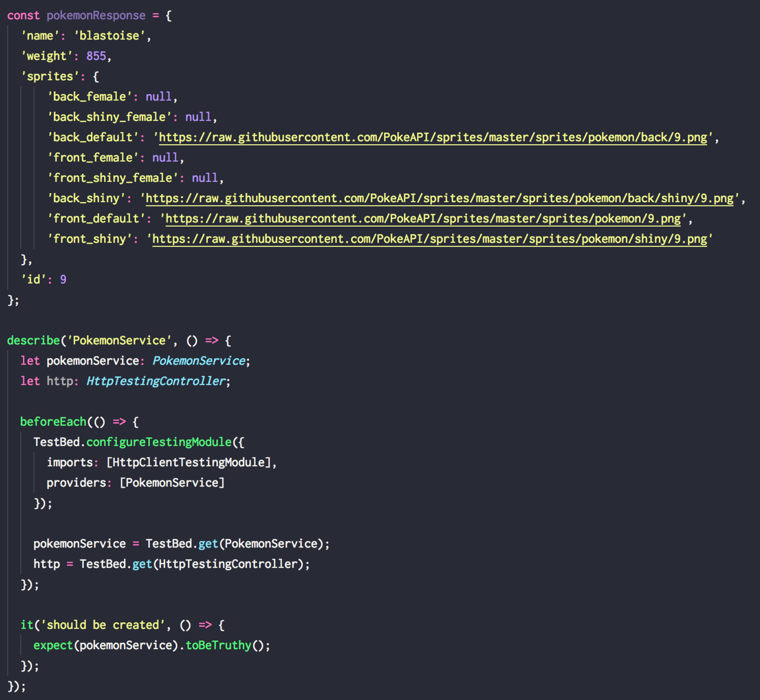
Task: Click the 'front_shiny_female' key
Action: tap(112, 178)
